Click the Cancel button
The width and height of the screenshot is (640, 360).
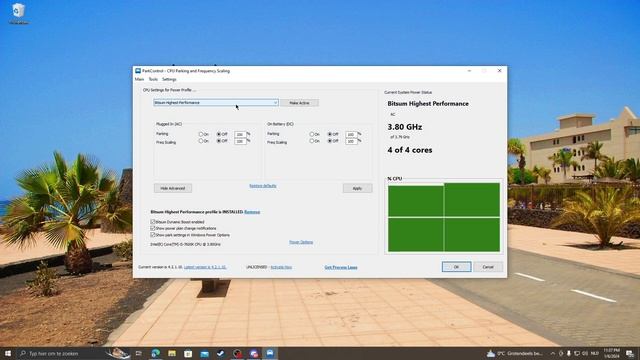click(x=488, y=267)
